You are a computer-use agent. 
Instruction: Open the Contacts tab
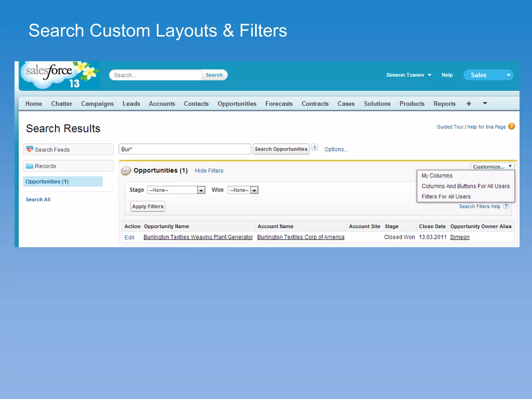[x=196, y=104]
